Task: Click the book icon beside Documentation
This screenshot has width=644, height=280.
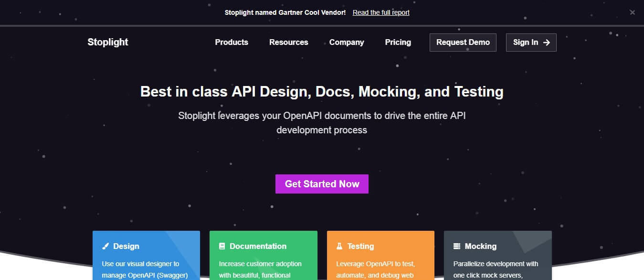Action: [222, 247]
